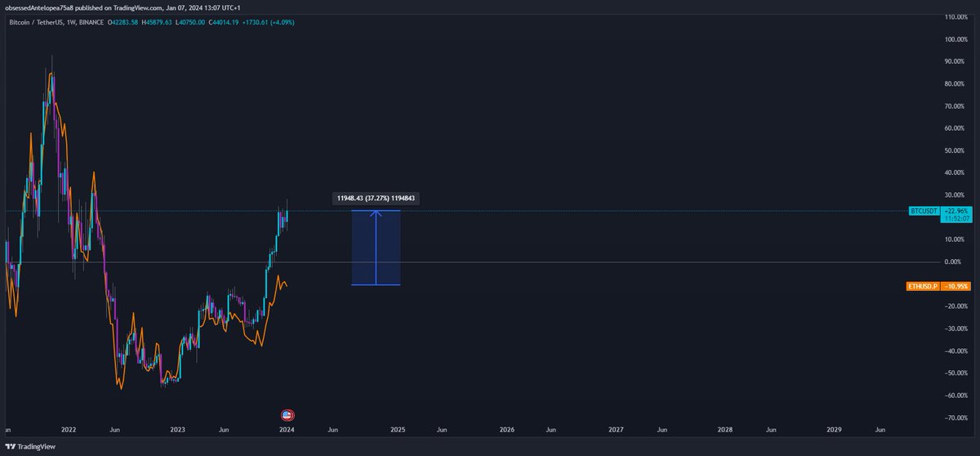Click the 2027 label on time axis
Screen dimensions: 980x456
[x=616, y=429]
